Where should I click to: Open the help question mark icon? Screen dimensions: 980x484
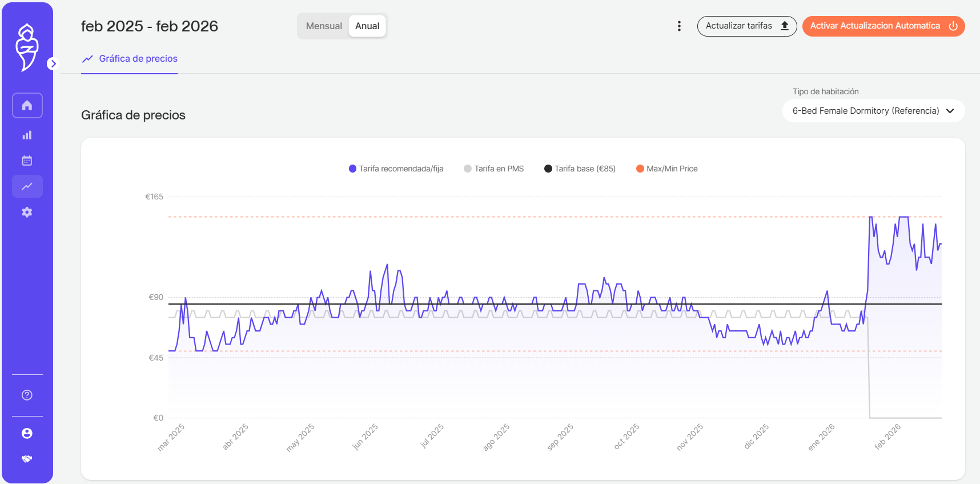coord(27,395)
